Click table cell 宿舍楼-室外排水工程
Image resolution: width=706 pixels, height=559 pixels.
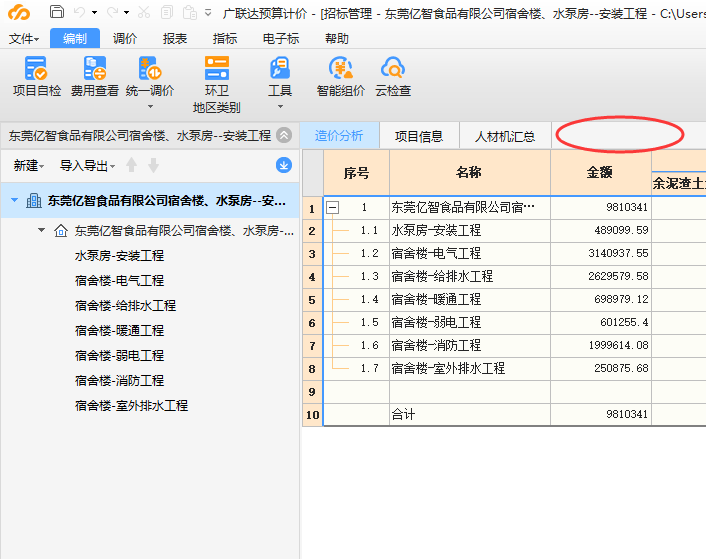(470, 369)
